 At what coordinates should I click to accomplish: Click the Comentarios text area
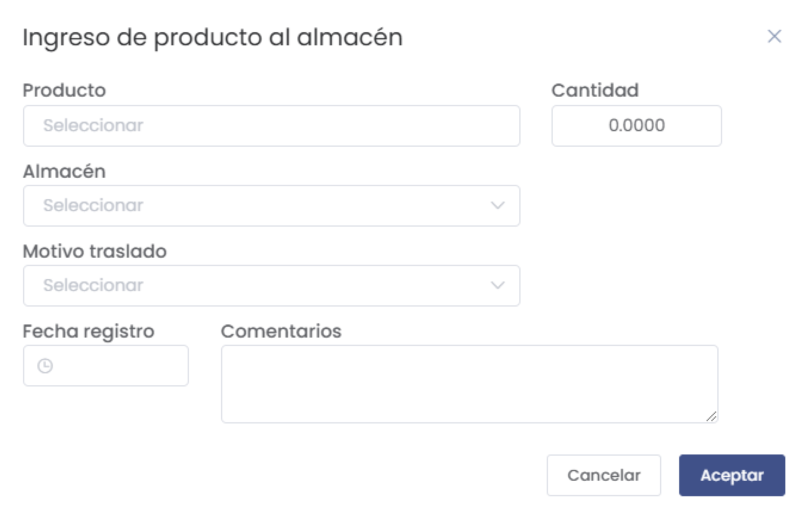click(469, 382)
